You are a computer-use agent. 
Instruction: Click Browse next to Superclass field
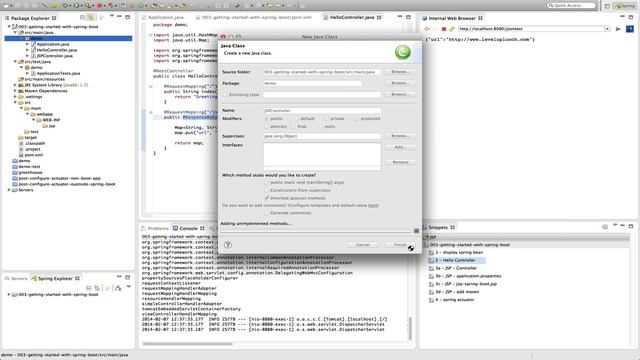click(x=400, y=136)
